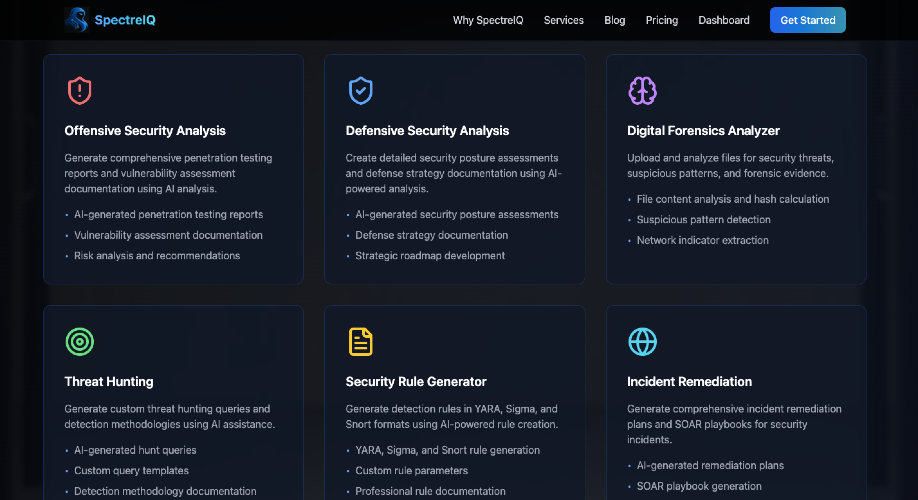Click the cyan globe icon
The height and width of the screenshot is (500, 918).
pos(642,341)
